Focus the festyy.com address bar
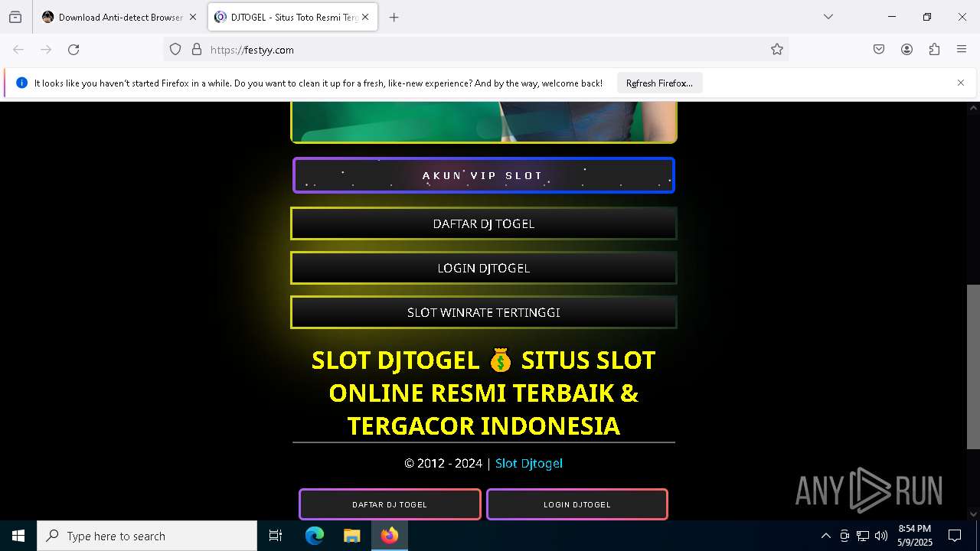 [x=475, y=50]
